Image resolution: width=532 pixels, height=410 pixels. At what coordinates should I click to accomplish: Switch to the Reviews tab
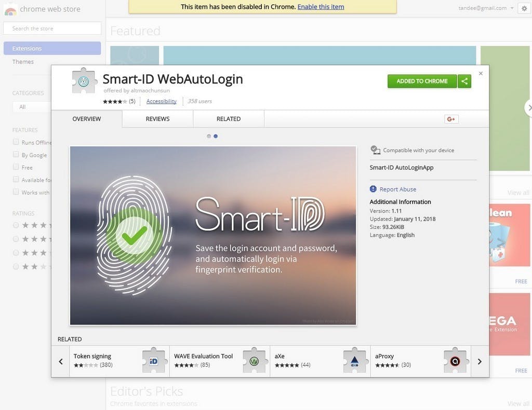click(157, 119)
